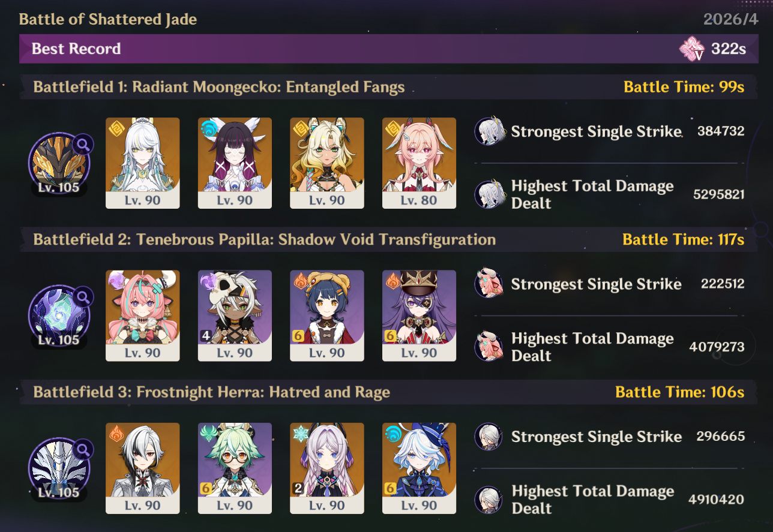Select pink-haired horned character in Battlefield 2
Image resolution: width=773 pixels, height=532 pixels.
click(x=143, y=315)
